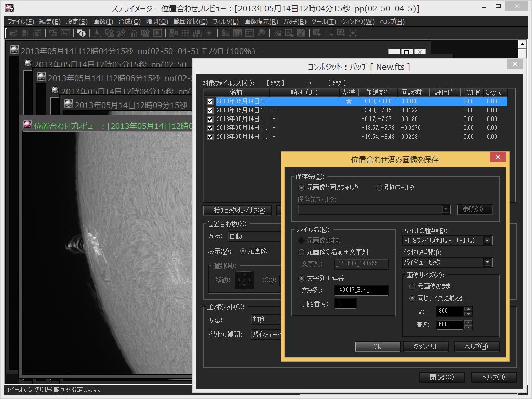Decrease the 高さ value with the down arrow
The width and height of the screenshot is (532, 399).
pos(468,327)
